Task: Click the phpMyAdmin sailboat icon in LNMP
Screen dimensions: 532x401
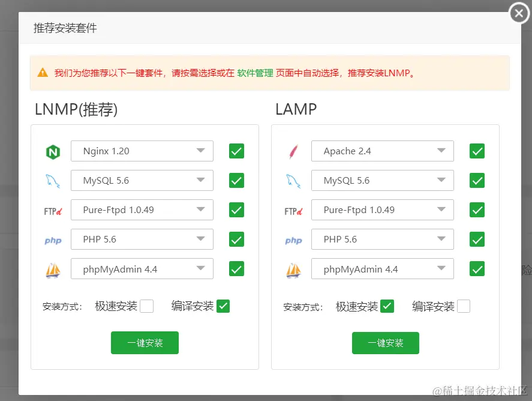Action: tap(53, 271)
